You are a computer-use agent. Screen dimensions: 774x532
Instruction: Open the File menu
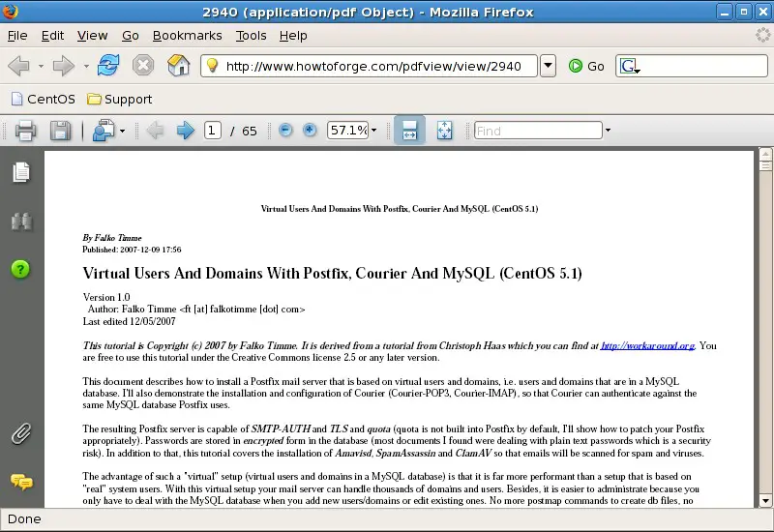click(17, 36)
